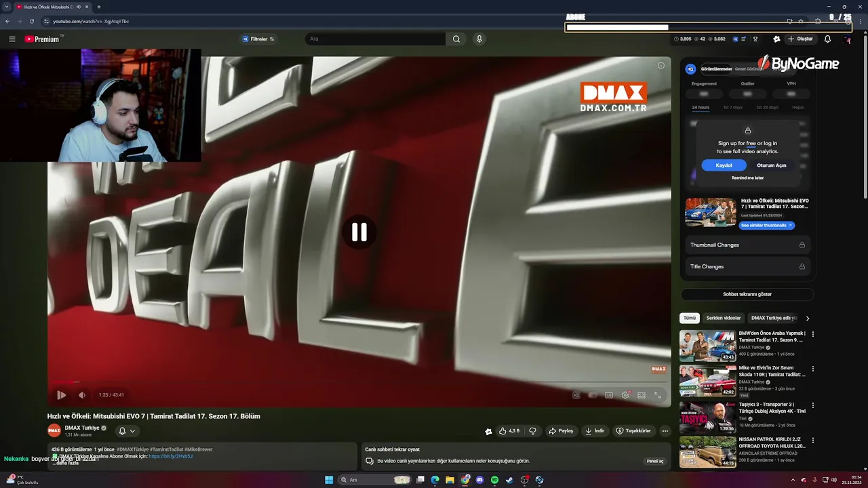Switch to theater mode in player
868x488 pixels.
(x=642, y=395)
